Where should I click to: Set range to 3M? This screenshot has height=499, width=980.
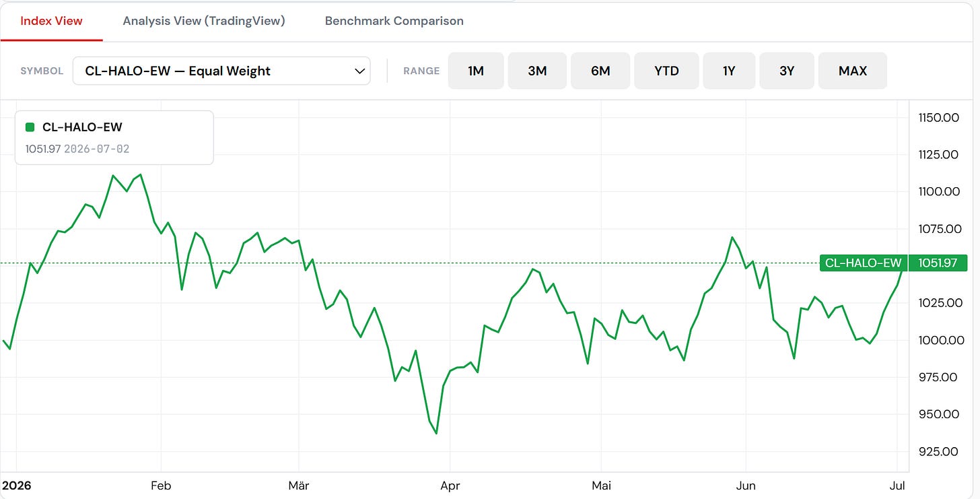[537, 71]
